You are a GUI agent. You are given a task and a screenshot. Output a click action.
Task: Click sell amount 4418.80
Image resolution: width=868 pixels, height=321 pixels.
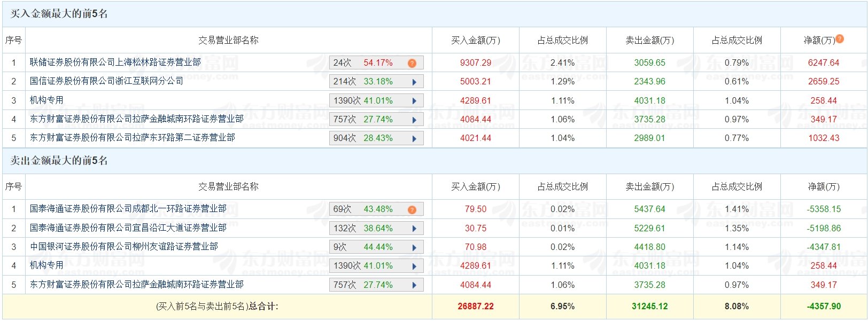[x=650, y=247]
